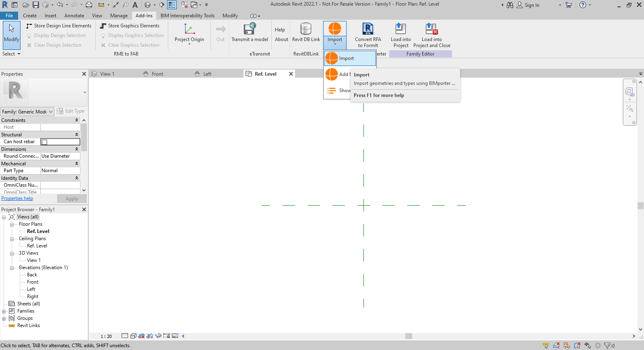
Task: Click the Help button in ribbon
Action: click(280, 30)
